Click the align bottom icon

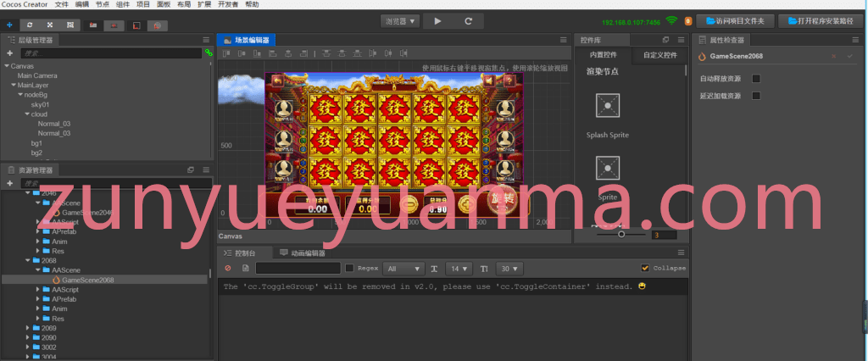click(x=257, y=53)
